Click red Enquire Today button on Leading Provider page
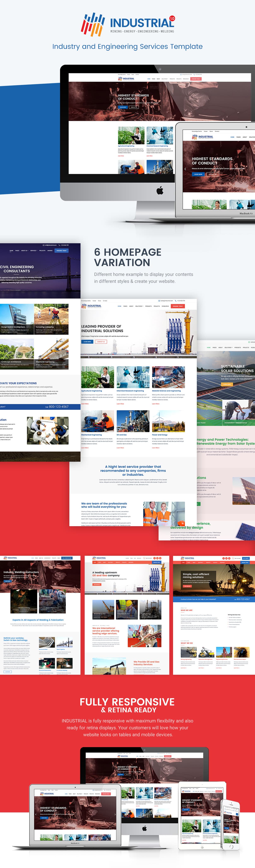The height and width of the screenshot is (868, 255). pyautogui.click(x=178, y=306)
